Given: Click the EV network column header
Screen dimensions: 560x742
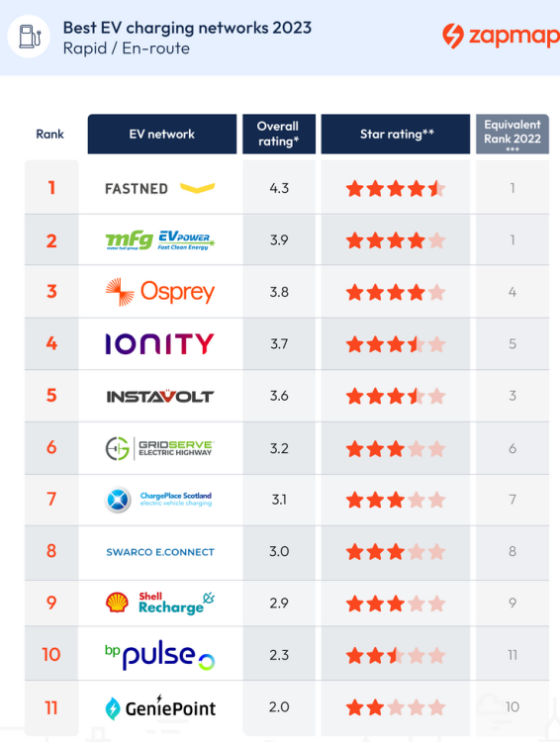Looking at the screenshot, I should point(162,134).
